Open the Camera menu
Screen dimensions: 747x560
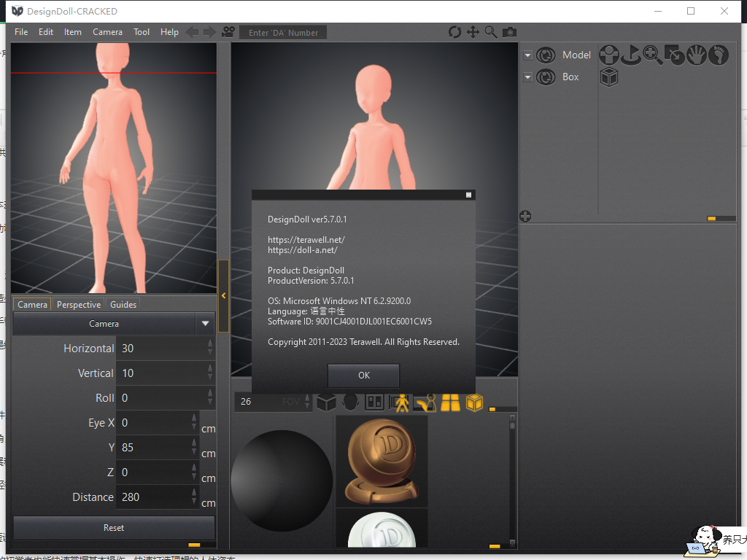108,32
